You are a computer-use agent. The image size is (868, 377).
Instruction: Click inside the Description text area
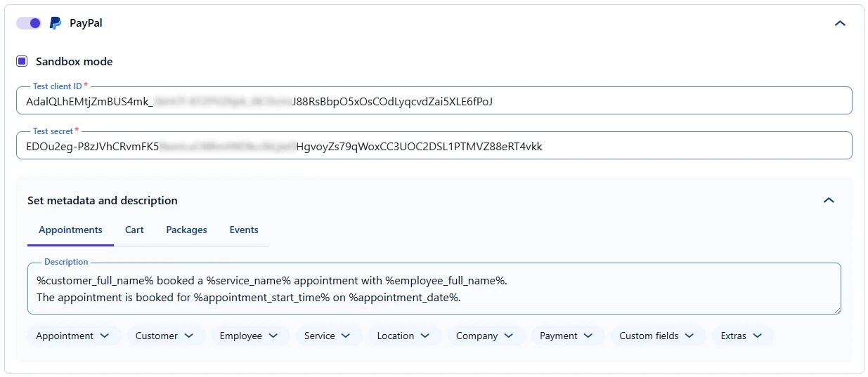pos(434,289)
